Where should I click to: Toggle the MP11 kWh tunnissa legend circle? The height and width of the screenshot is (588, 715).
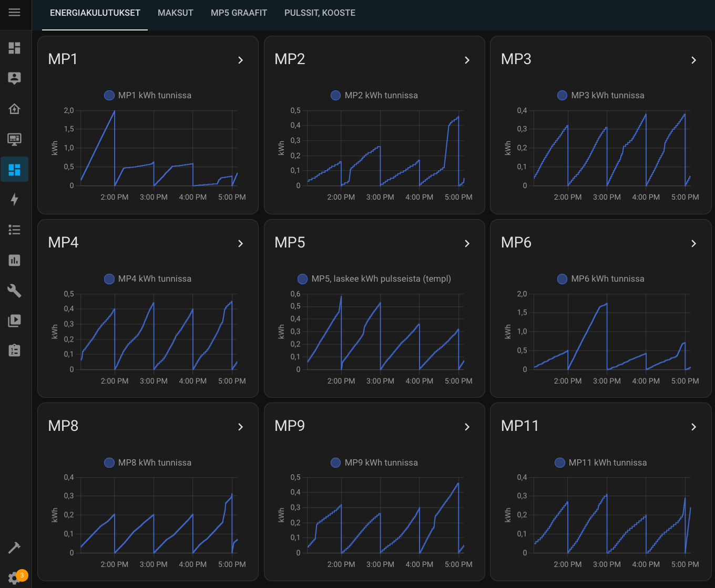click(560, 462)
